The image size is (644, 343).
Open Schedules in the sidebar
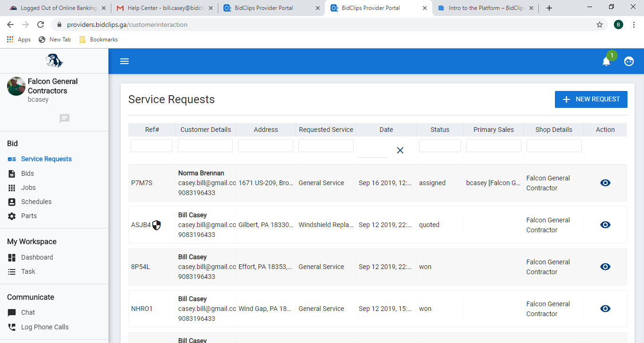coord(36,202)
